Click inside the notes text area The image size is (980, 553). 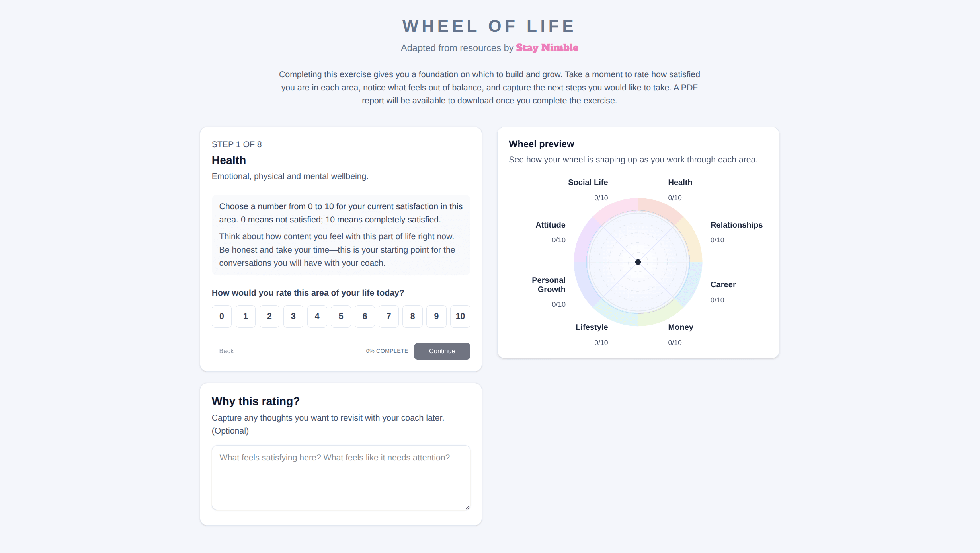coord(341,477)
